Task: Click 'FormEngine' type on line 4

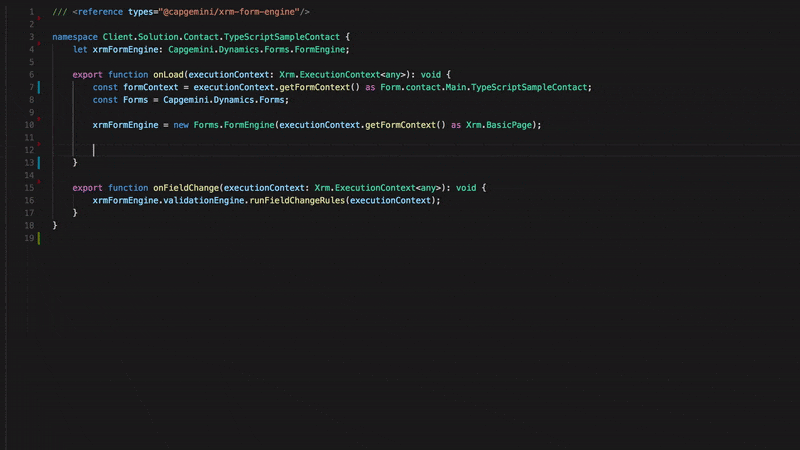Action: click(x=320, y=49)
